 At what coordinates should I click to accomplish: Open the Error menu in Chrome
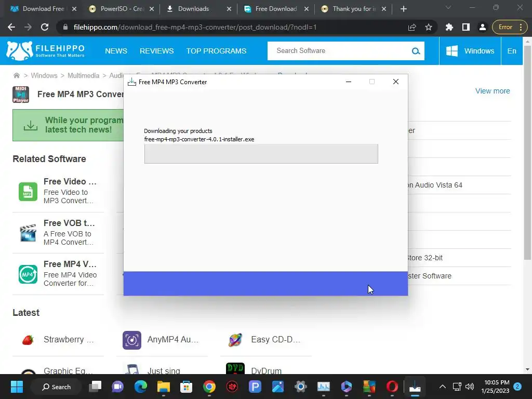click(509, 27)
